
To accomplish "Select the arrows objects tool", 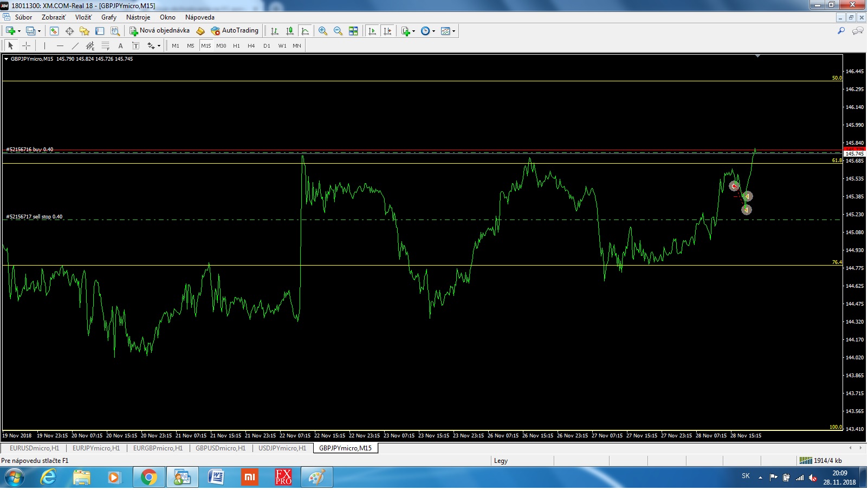I will coord(151,46).
